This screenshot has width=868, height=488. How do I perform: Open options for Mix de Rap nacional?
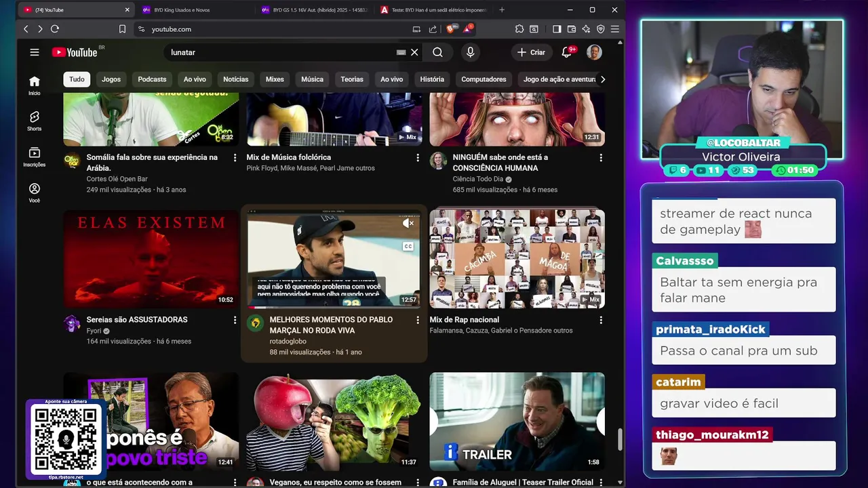click(601, 320)
